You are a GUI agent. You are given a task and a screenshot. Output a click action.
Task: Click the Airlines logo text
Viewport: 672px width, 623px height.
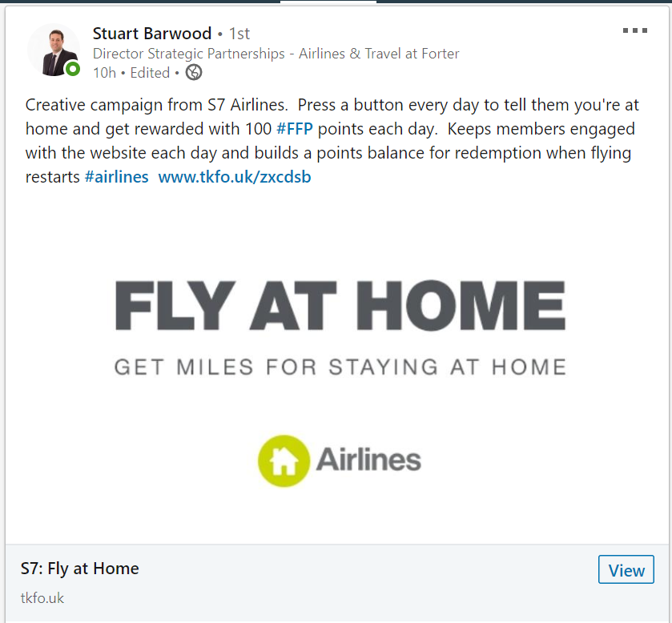tap(368, 460)
